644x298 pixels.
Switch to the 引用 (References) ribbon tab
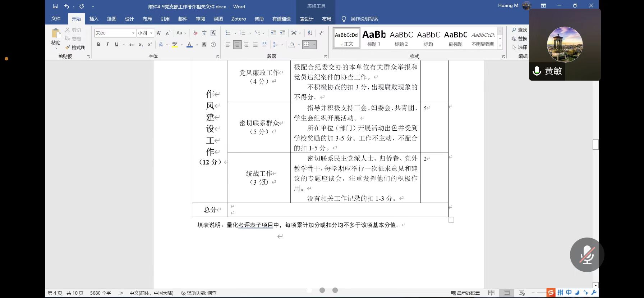165,19
